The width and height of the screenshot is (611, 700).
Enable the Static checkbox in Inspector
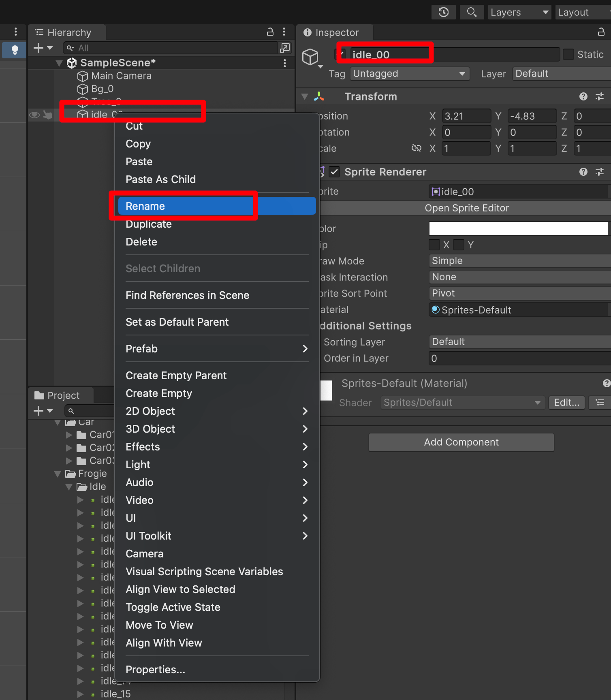click(x=568, y=54)
